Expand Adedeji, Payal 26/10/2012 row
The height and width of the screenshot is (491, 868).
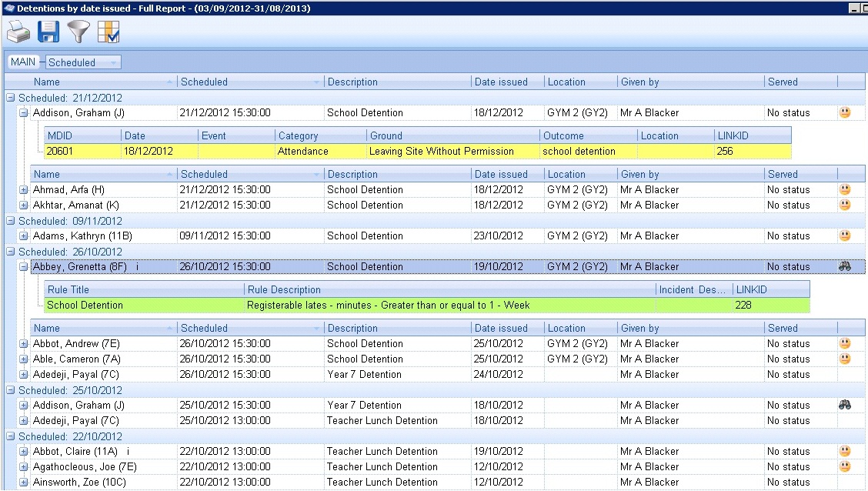23,374
